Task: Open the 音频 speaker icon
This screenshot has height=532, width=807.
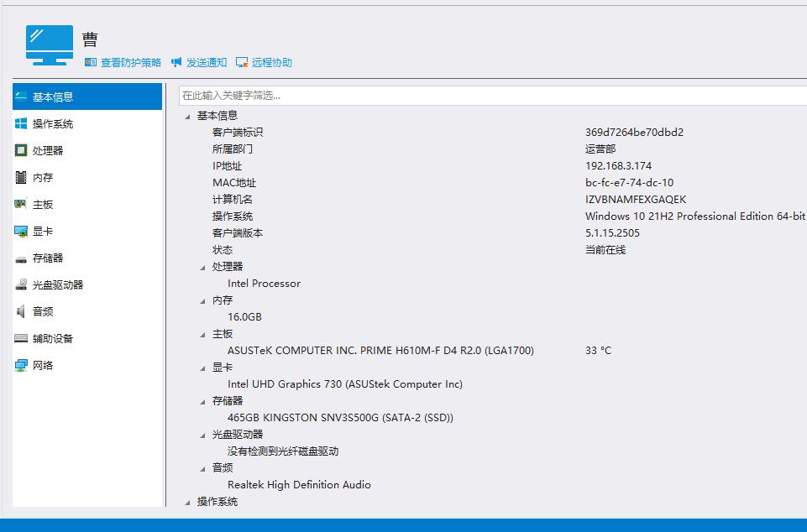Action: coord(21,311)
